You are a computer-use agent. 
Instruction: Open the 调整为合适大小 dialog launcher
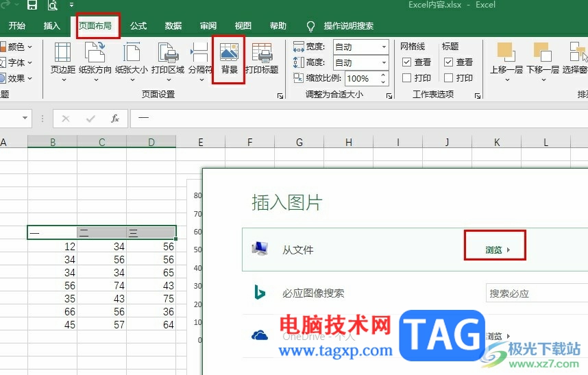coord(389,96)
